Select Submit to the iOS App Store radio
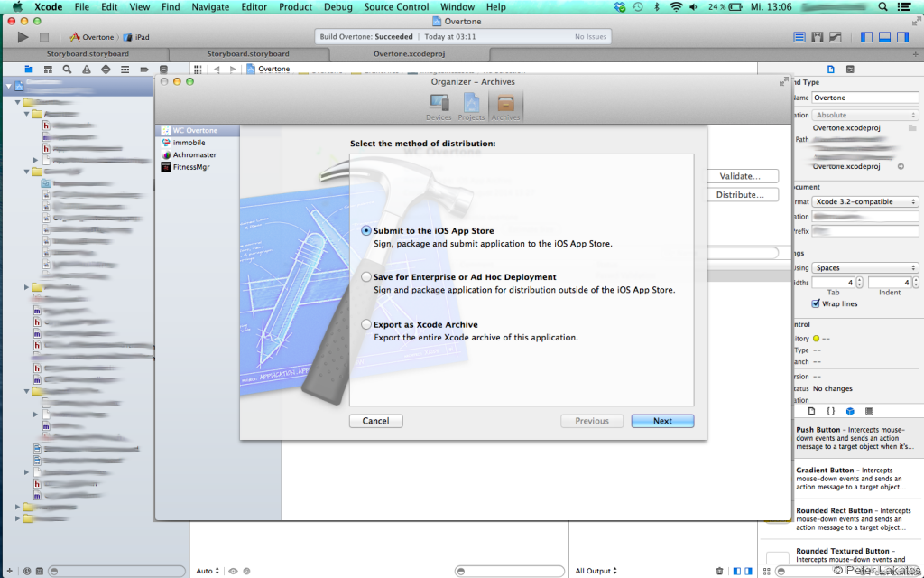Image resolution: width=924 pixels, height=578 pixels. tap(366, 230)
